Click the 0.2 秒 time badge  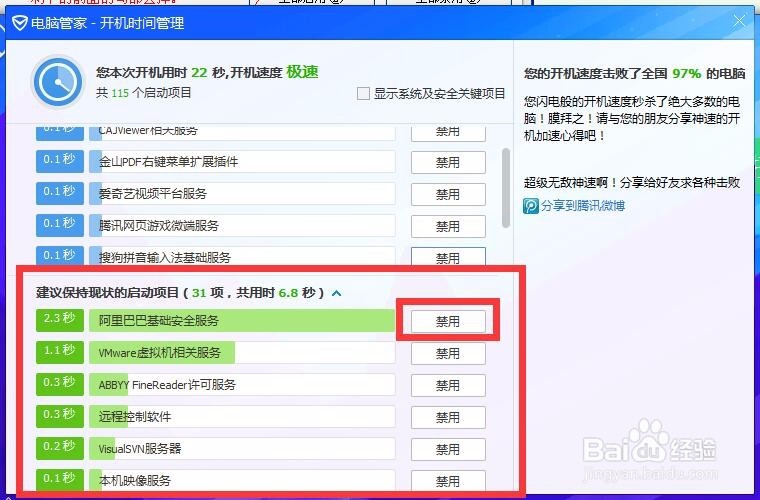(60, 448)
